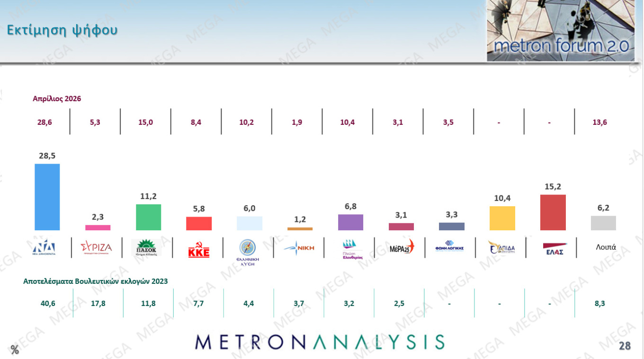Click the KKE party logo
Image resolution: width=644 pixels, height=359 pixels.
coord(199,249)
